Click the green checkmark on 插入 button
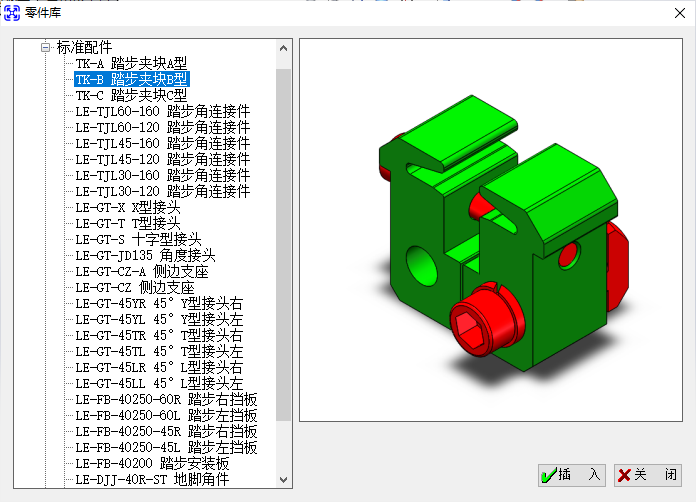The image size is (696, 502). coord(549,475)
